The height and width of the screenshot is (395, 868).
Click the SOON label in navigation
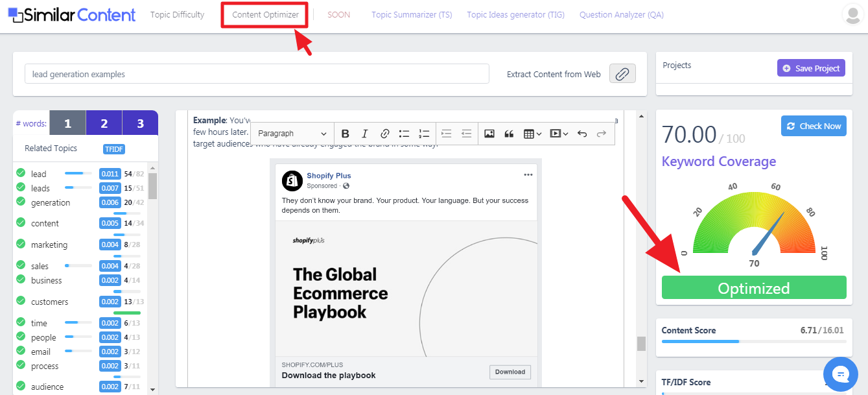click(338, 14)
